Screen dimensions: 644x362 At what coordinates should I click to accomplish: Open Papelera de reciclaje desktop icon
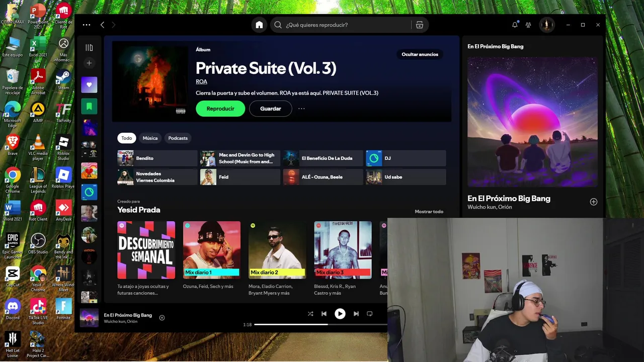[13, 82]
